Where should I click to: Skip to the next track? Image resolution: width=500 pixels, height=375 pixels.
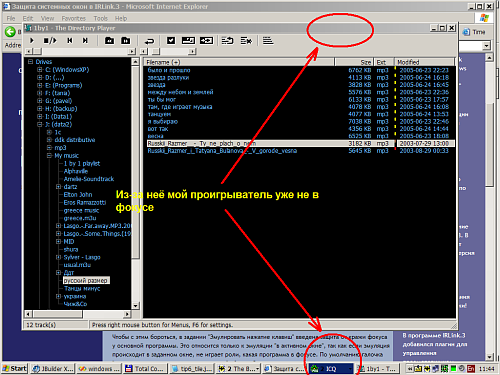coord(85,40)
